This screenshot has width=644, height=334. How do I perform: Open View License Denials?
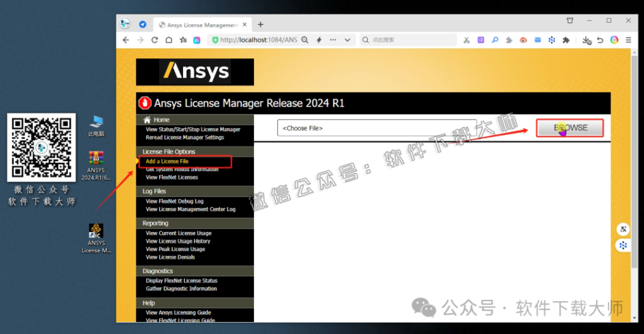coord(170,257)
